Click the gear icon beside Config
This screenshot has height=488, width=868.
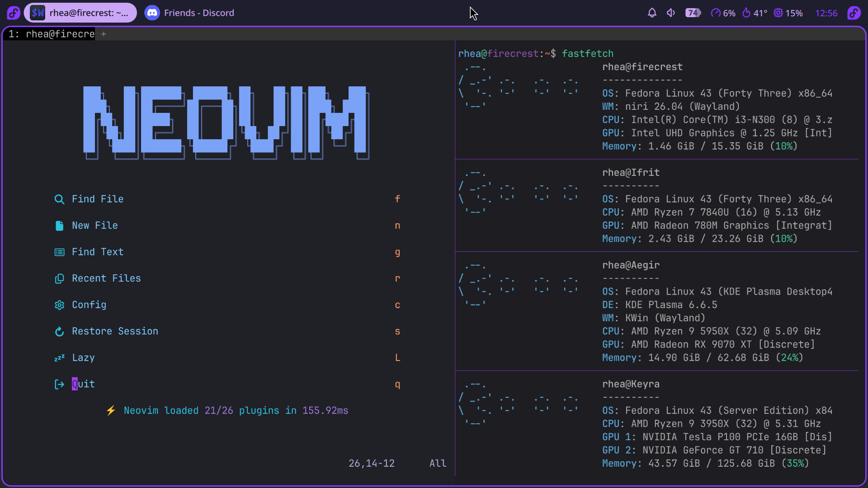(x=59, y=305)
